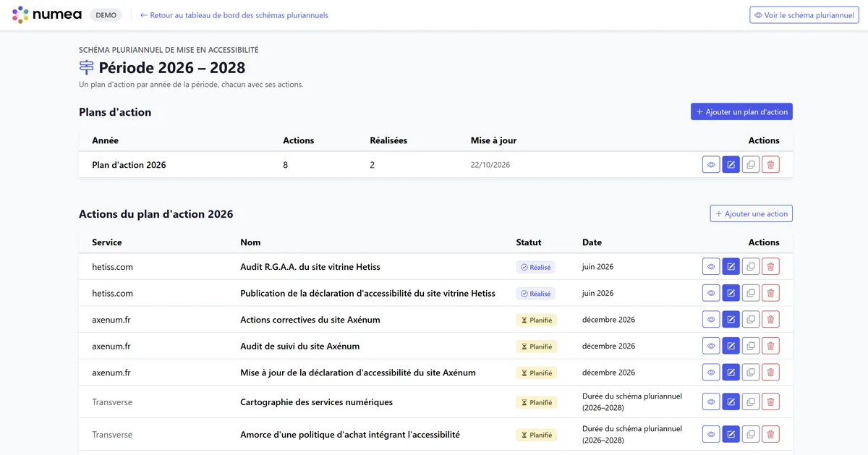This screenshot has height=455, width=868.
Task: View the Audit R.G.A.A. Hetiss action
Action: click(711, 267)
